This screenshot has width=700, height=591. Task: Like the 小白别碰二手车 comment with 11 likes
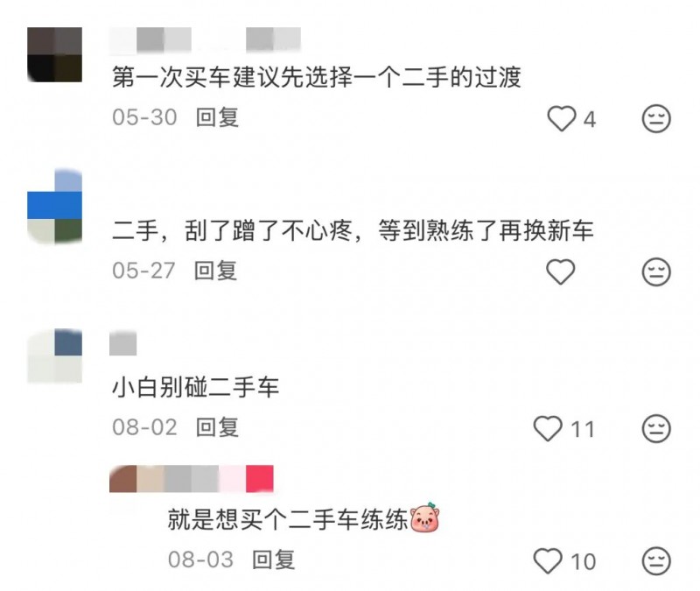coord(548,428)
